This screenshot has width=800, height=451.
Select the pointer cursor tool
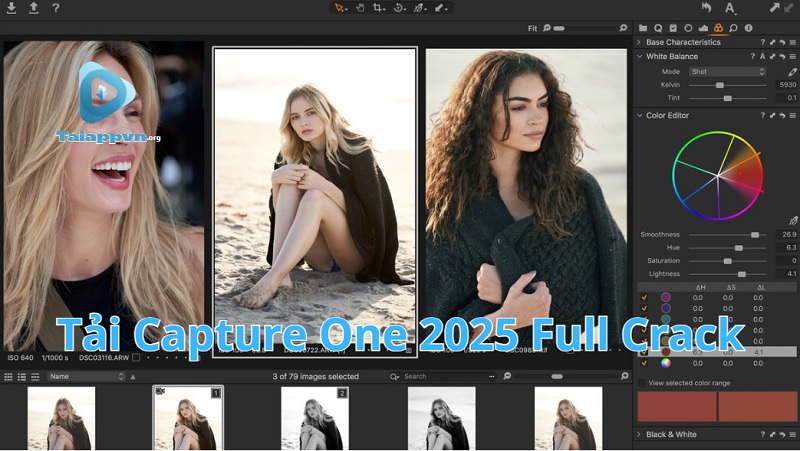340,8
